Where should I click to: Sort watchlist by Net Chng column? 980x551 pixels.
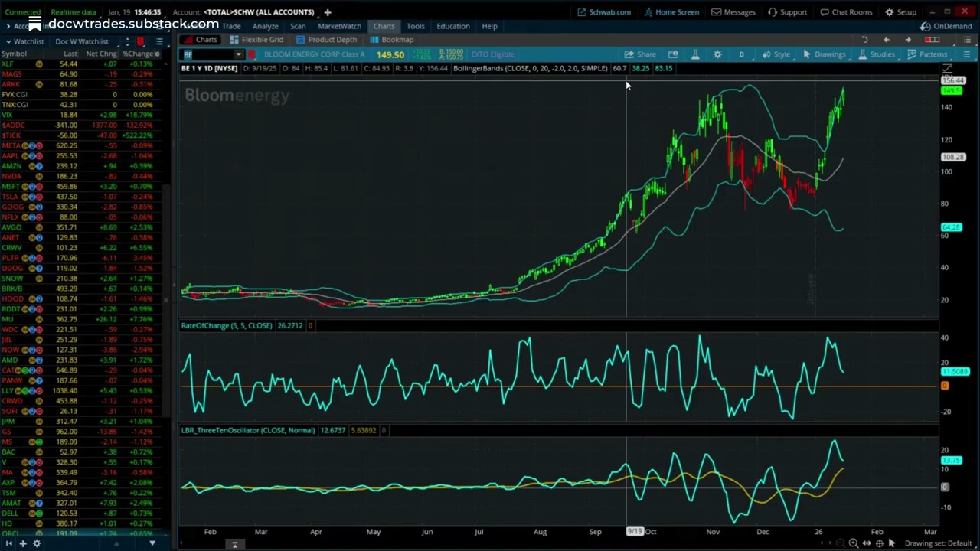tap(101, 54)
